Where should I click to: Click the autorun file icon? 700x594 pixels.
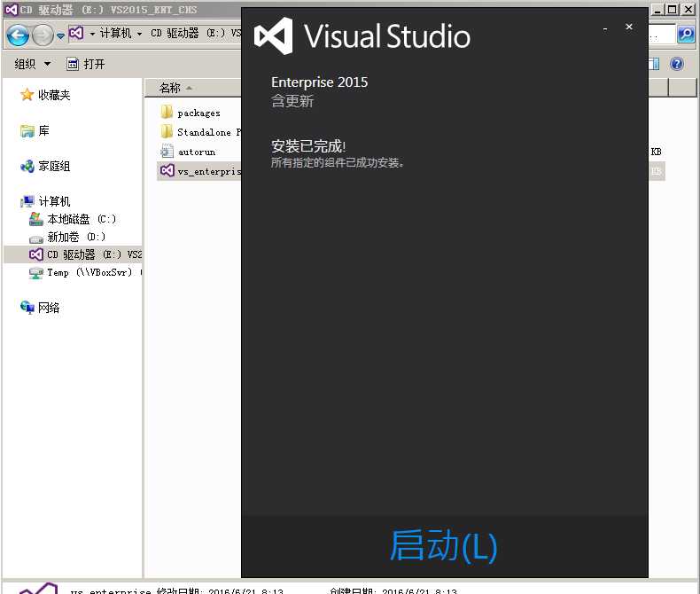167,151
